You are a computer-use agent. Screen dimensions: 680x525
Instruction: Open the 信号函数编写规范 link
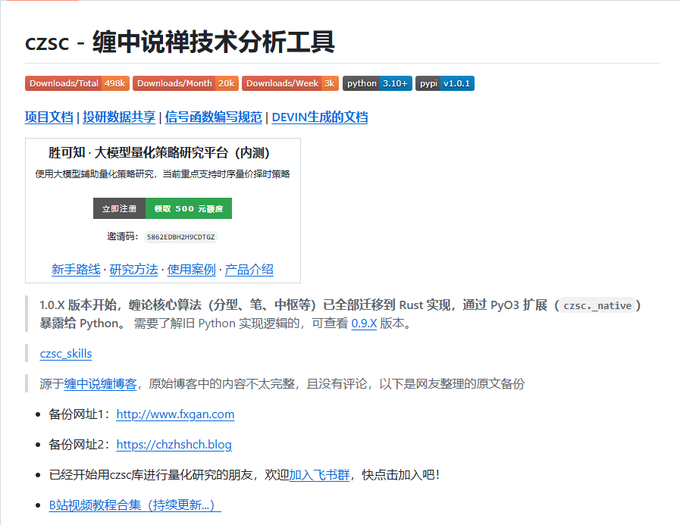click(x=213, y=117)
